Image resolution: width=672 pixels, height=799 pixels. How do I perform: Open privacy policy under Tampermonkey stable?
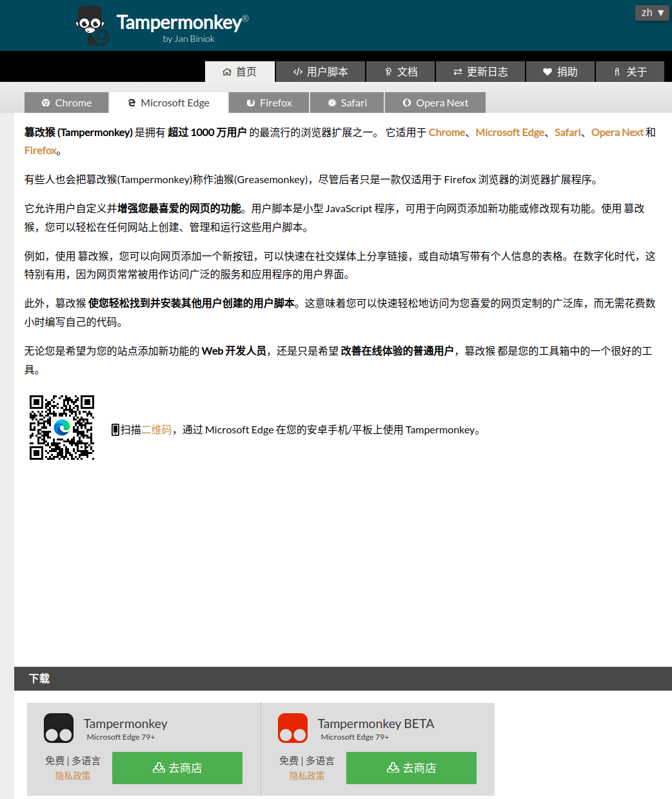(x=73, y=776)
